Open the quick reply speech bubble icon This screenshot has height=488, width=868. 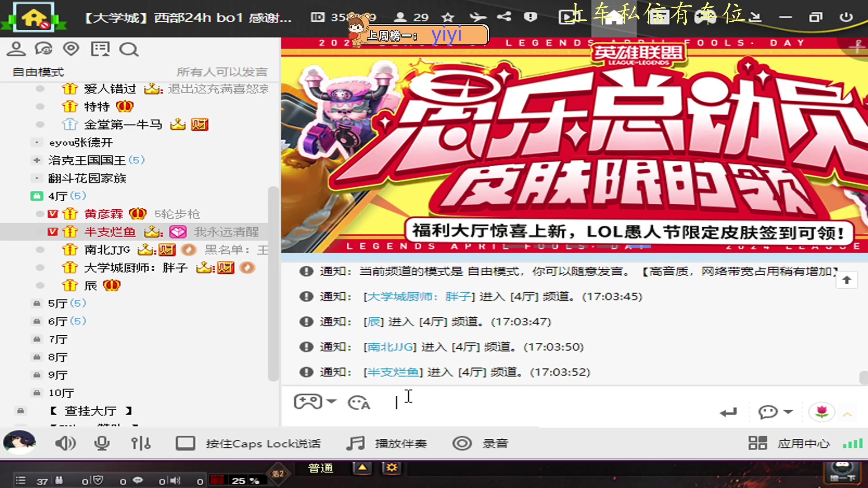(768, 412)
